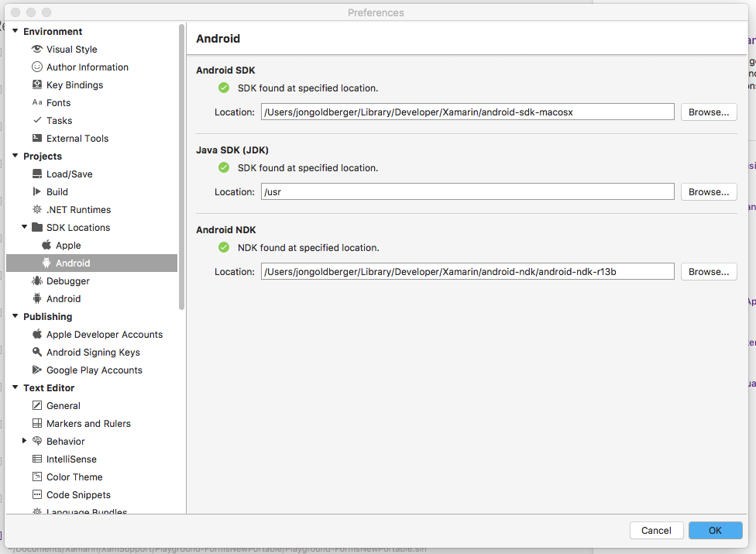Click the Build play icon

pos(37,191)
